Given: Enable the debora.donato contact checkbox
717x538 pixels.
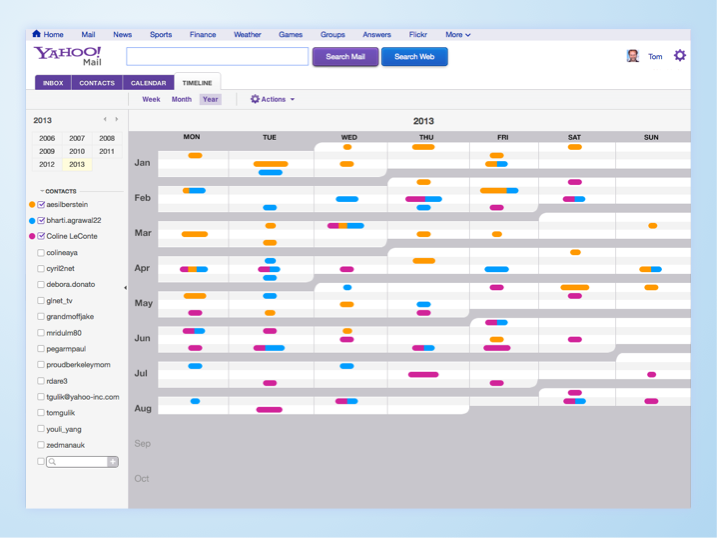Looking at the screenshot, I should point(41,284).
